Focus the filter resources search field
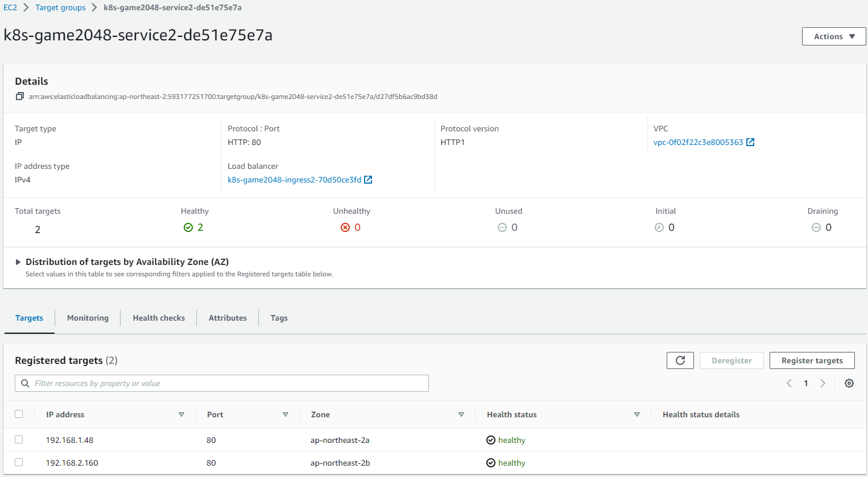 222,383
